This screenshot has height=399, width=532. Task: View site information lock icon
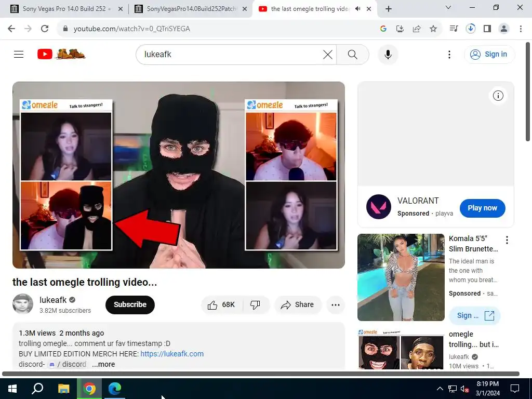click(x=65, y=29)
